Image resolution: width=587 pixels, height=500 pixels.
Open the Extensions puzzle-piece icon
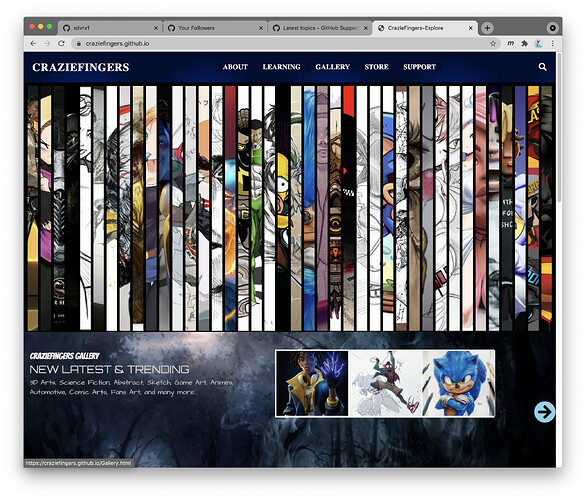click(x=524, y=43)
